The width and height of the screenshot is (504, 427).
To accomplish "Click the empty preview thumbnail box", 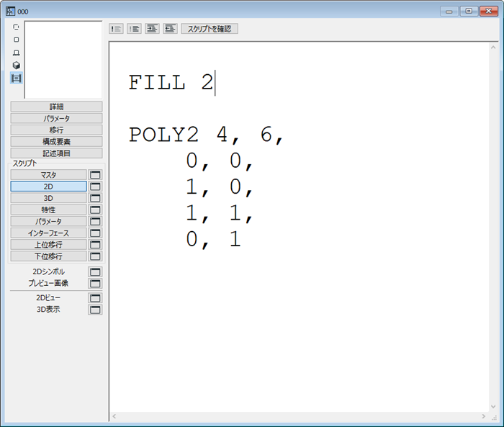I will click(63, 60).
